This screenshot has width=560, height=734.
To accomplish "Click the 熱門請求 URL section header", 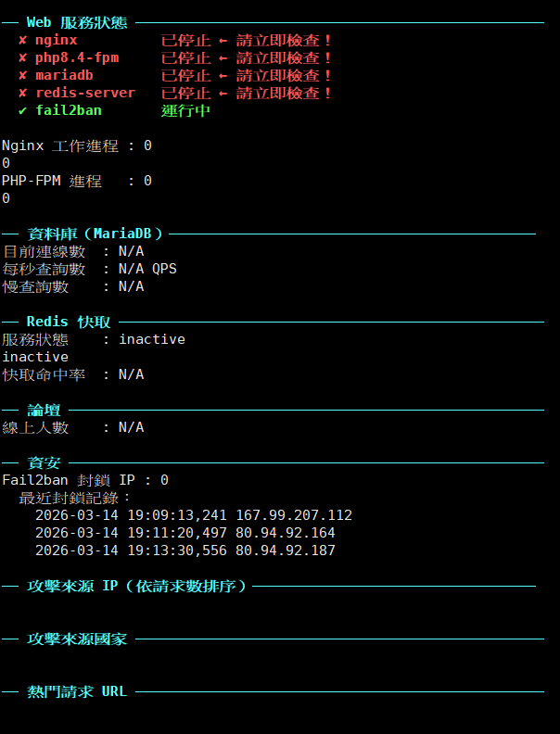I will [x=77, y=691].
